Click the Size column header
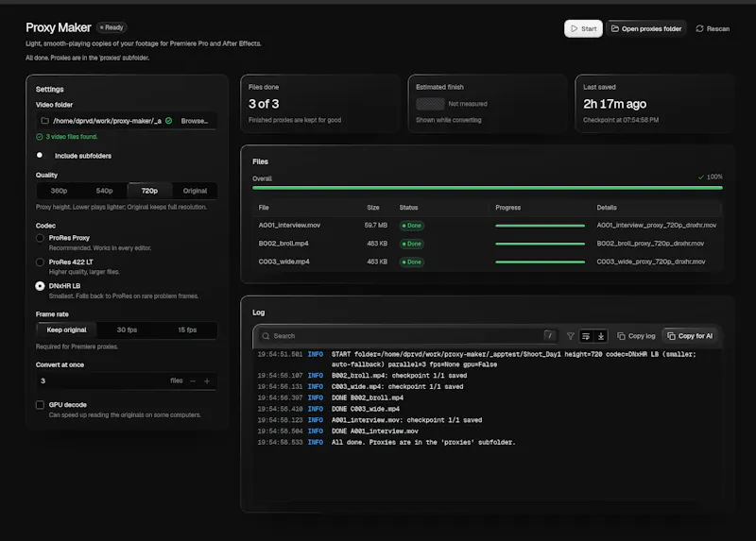This screenshot has height=541, width=756. tap(373, 208)
